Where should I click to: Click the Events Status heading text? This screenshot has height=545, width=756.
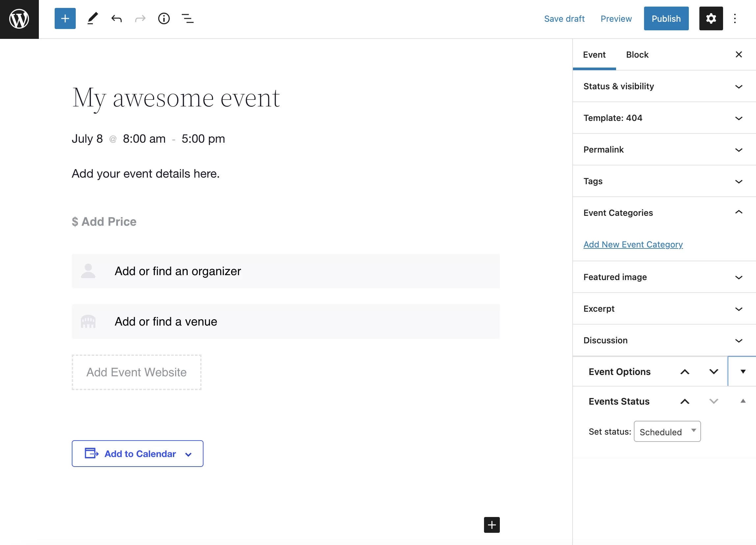click(619, 401)
